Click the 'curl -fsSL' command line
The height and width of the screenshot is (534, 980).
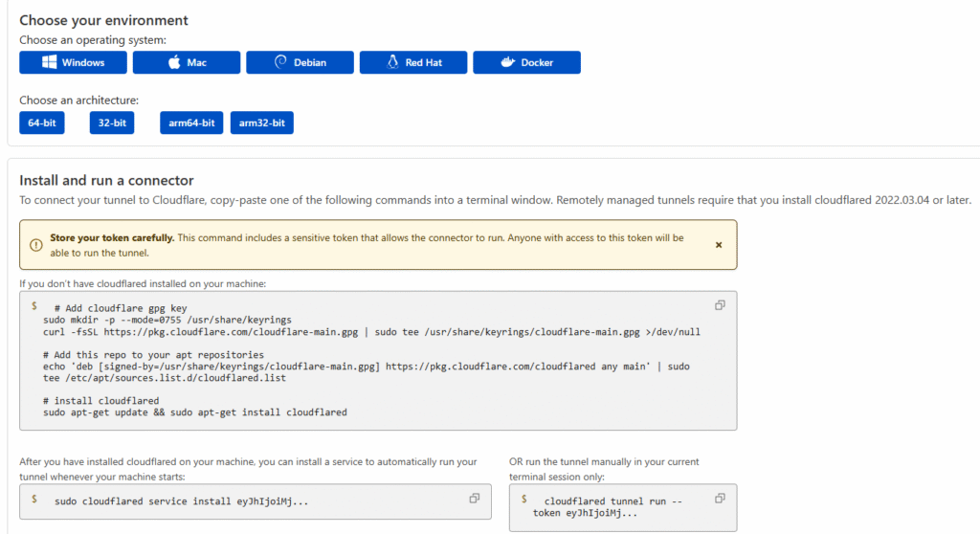372,332
